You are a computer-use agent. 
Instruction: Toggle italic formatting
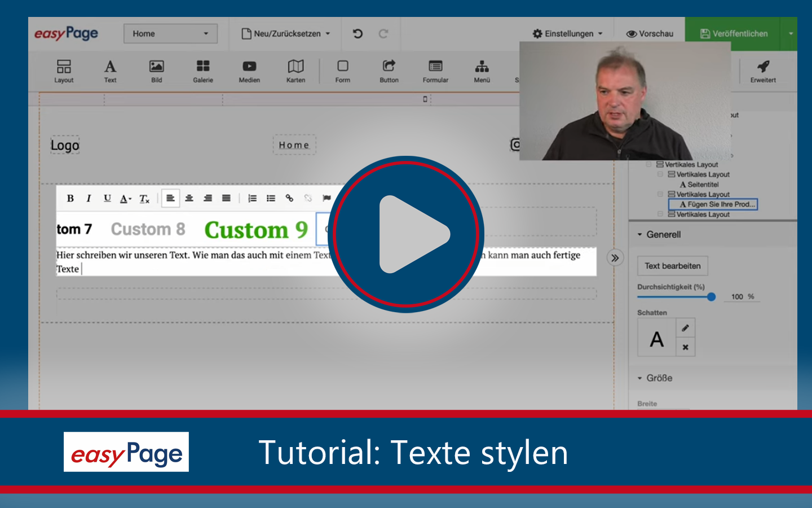pyautogui.click(x=89, y=198)
